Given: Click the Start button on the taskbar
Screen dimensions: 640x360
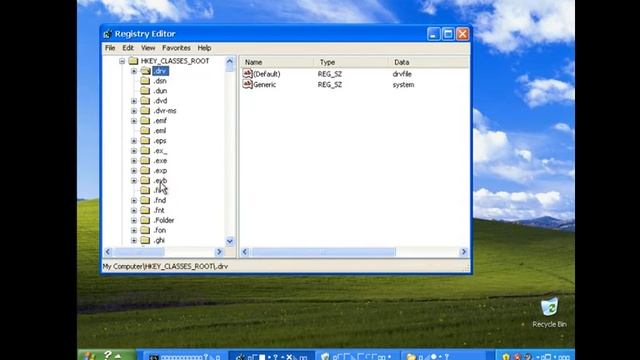Looking at the screenshot, I should [x=107, y=355].
